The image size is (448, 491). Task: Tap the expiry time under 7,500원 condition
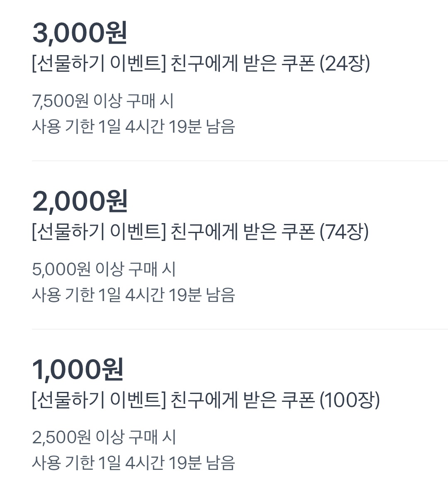coord(134,127)
